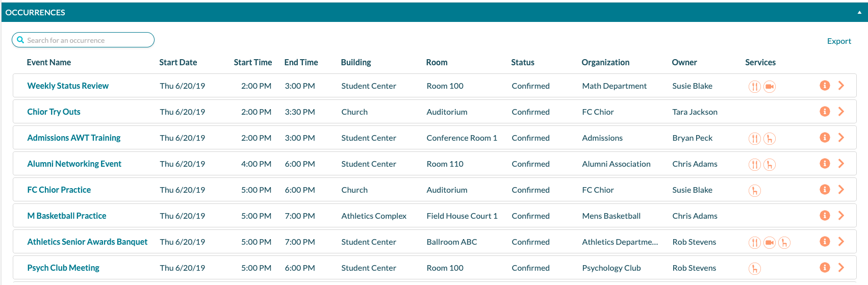Focus the Search for an occurrence field
This screenshot has height=285, width=868.
pyautogui.click(x=83, y=40)
